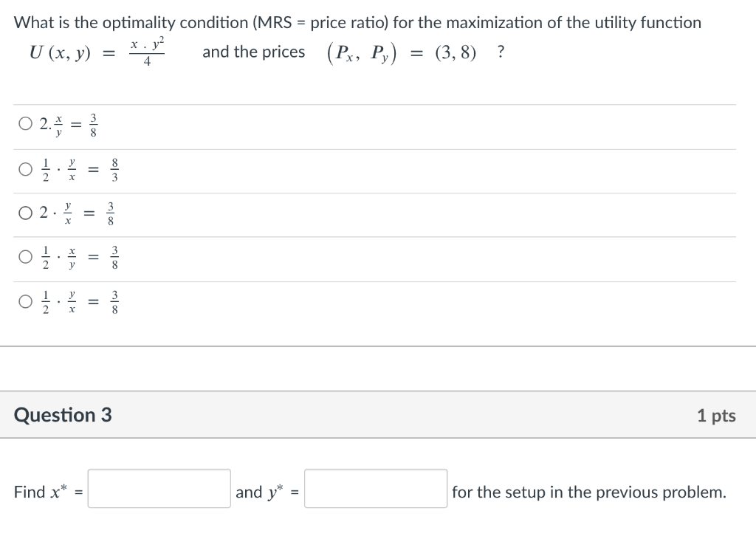Click the equation label 1/2·x/y = 3/8
The width and height of the screenshot is (756, 553).
(80, 258)
